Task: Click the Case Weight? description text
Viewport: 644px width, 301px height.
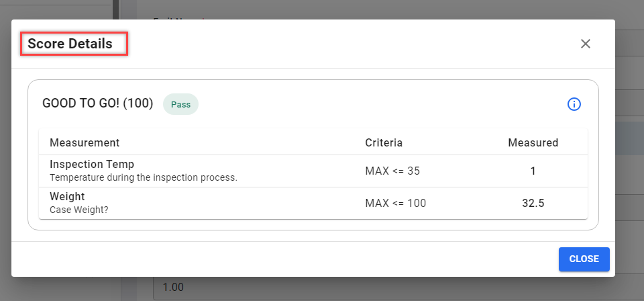Action: (78, 210)
